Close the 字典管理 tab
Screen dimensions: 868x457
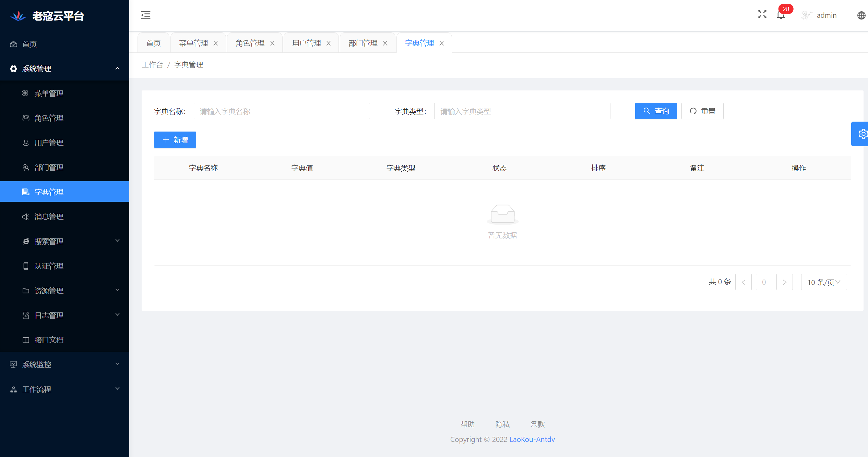[x=442, y=43]
